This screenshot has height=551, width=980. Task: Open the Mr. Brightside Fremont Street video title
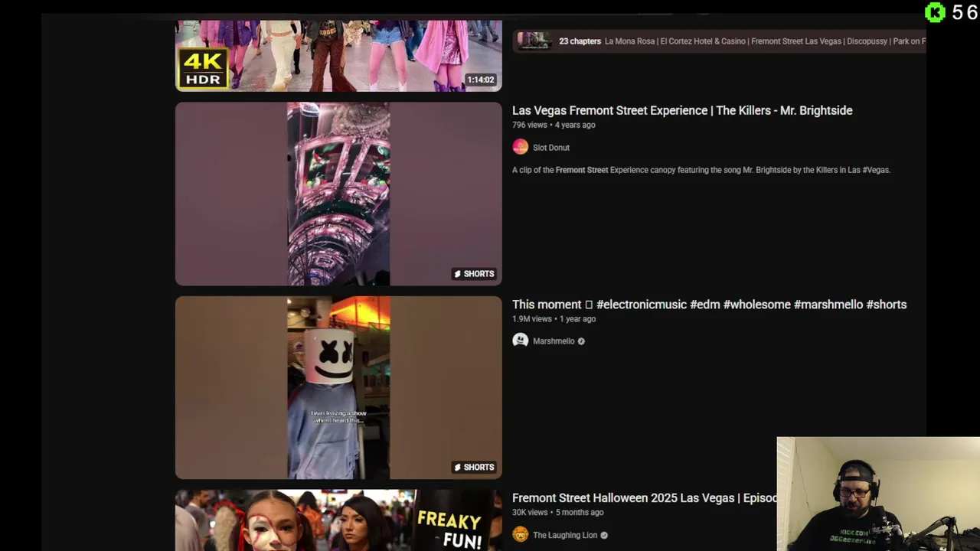point(682,110)
